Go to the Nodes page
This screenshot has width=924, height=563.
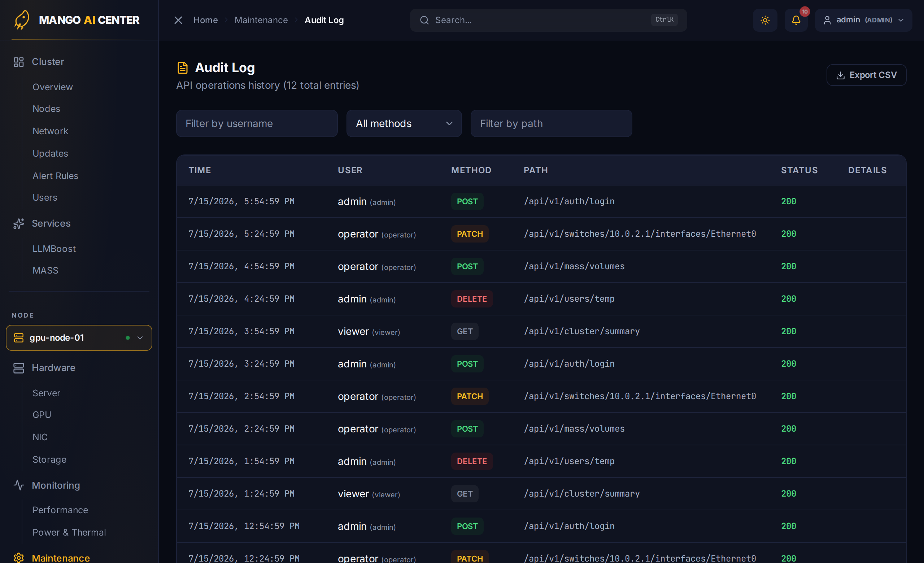tap(46, 109)
